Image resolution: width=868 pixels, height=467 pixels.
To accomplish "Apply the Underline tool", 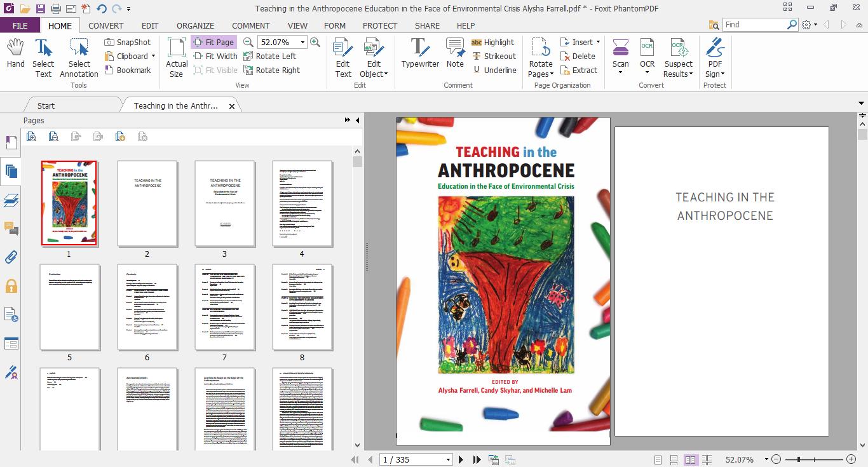I will coord(494,70).
